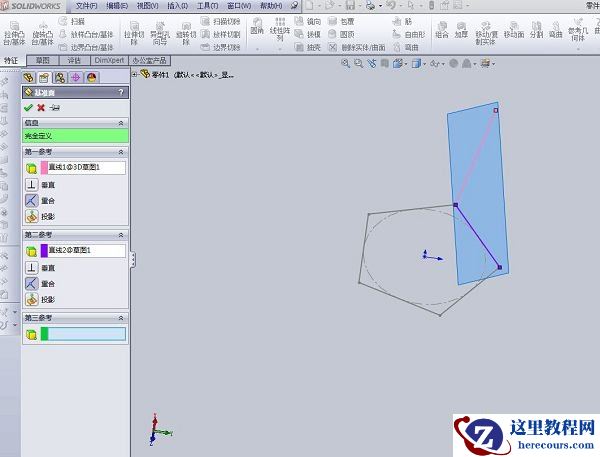Click the empty 第三参考 selection field
This screenshot has width=600, height=457.
[88, 333]
